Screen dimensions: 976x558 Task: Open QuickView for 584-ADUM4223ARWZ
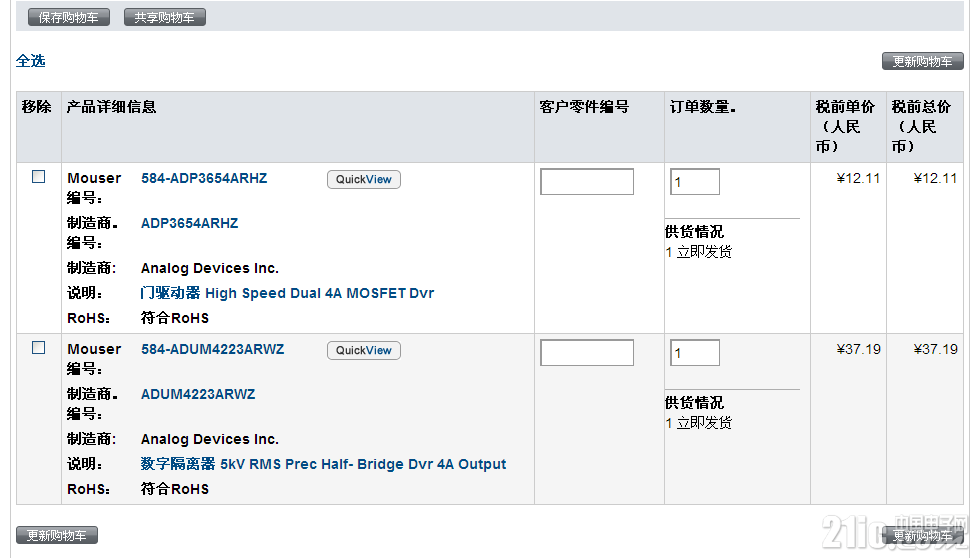[x=363, y=351]
